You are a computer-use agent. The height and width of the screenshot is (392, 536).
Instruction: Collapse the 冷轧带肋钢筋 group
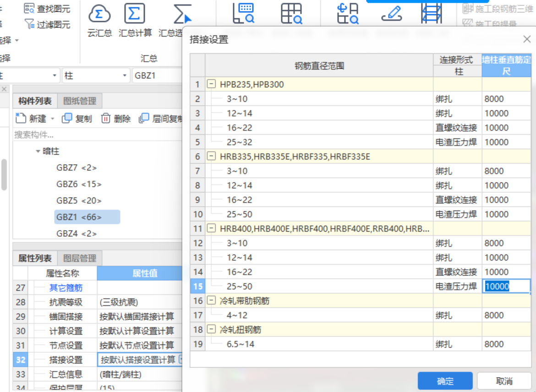point(211,300)
